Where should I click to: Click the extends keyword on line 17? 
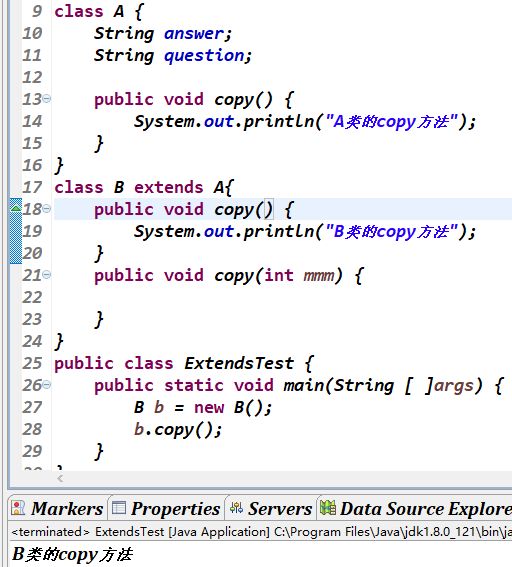(x=168, y=187)
